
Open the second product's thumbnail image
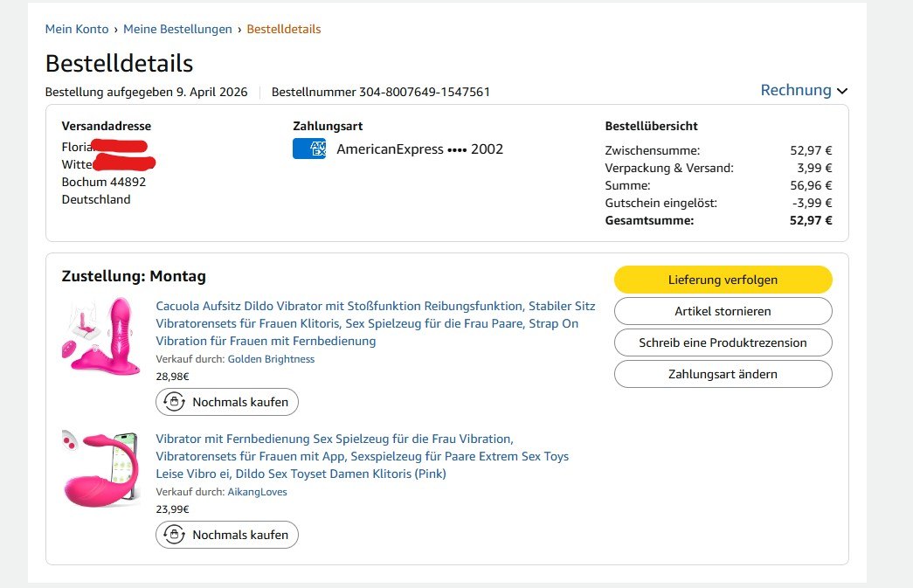pos(101,467)
